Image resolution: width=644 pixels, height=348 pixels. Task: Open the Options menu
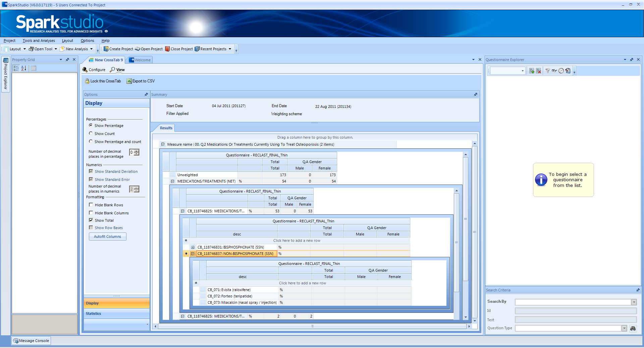(x=88, y=41)
